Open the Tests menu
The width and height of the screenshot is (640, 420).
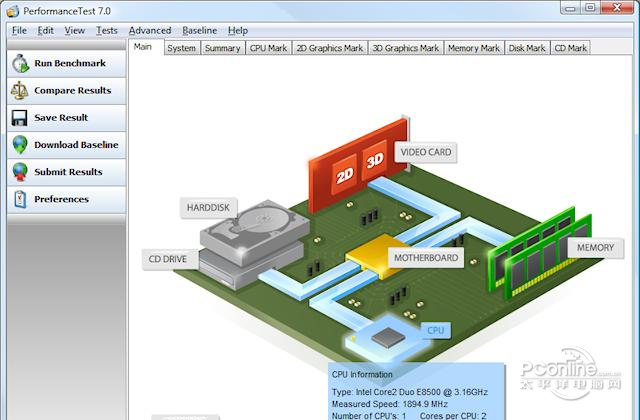107,31
